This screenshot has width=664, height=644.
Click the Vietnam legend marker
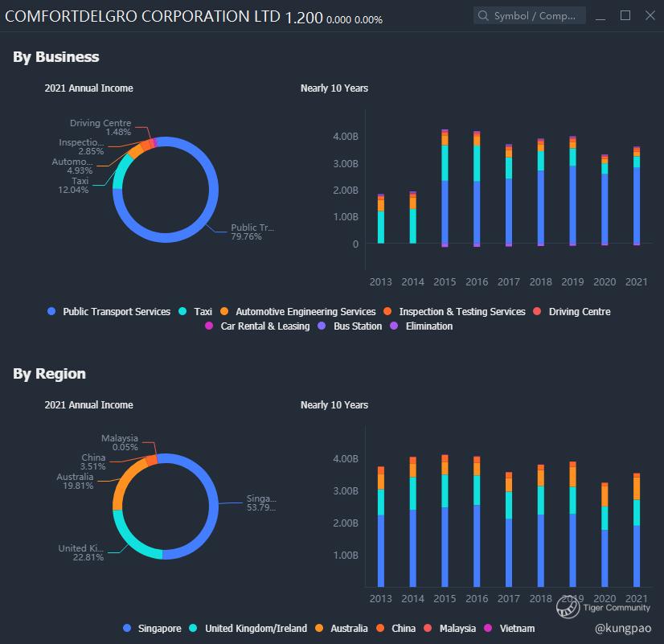(488, 628)
